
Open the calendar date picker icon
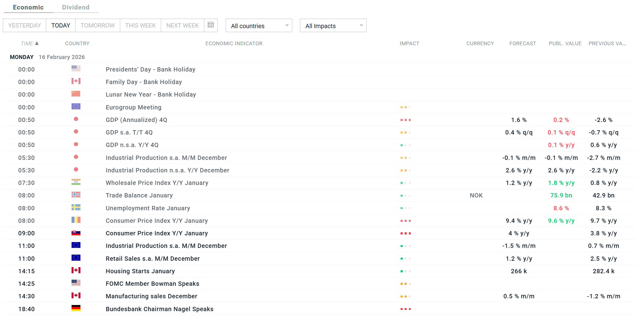[x=211, y=25]
